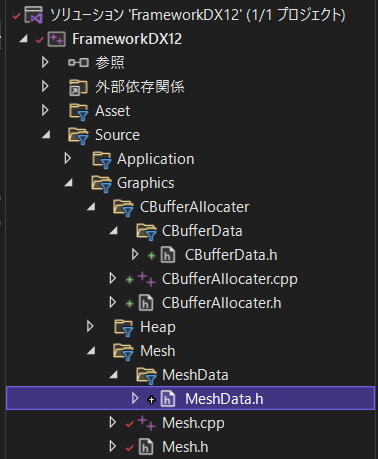Click the Heap filter folder icon
378x459 pixels.
[x=124, y=328]
